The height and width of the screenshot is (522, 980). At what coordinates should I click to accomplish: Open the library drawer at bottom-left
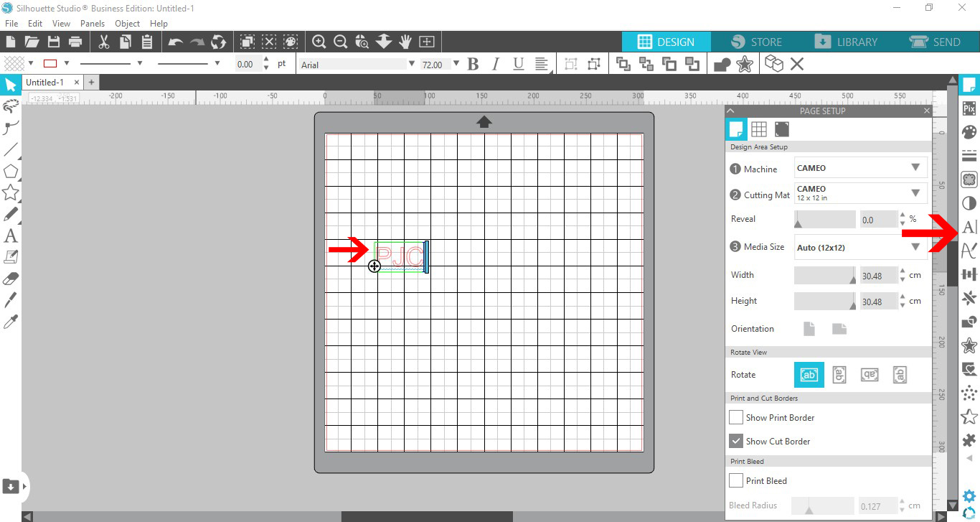point(11,486)
